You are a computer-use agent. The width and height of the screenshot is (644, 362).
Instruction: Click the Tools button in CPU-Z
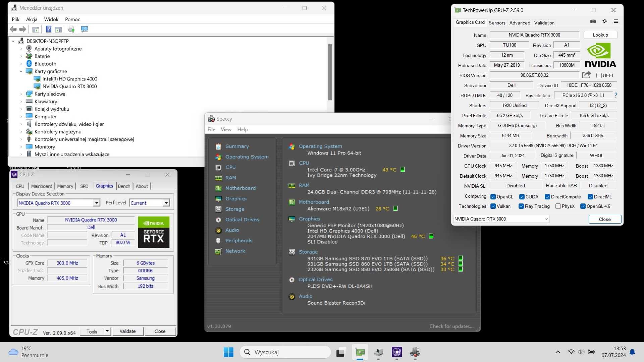[x=92, y=331]
